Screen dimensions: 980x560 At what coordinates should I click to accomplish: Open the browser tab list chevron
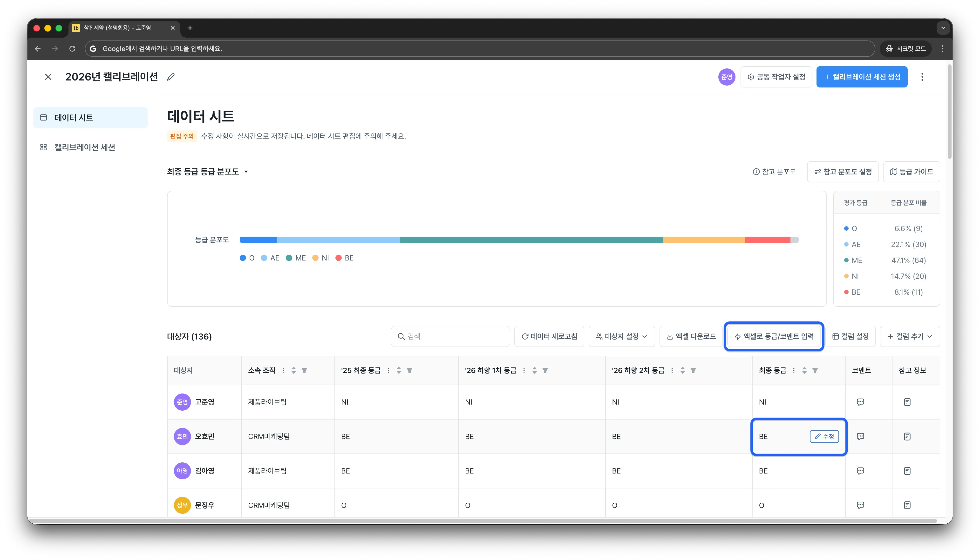click(943, 28)
